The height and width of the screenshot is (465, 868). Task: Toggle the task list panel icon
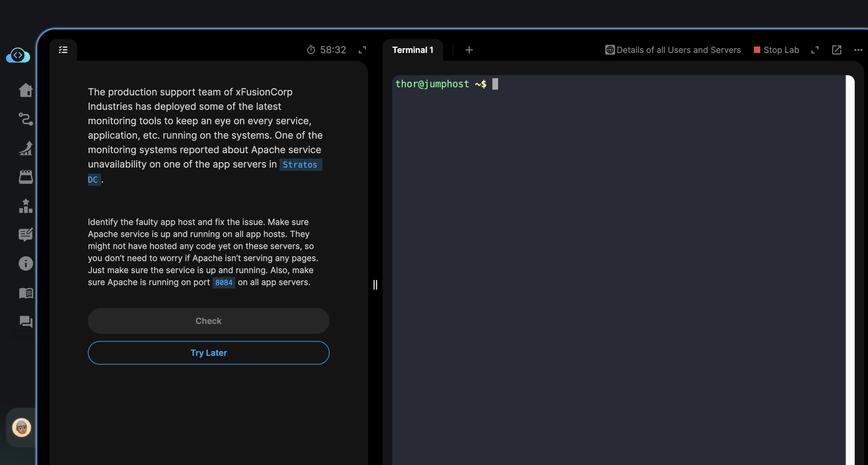click(x=63, y=50)
